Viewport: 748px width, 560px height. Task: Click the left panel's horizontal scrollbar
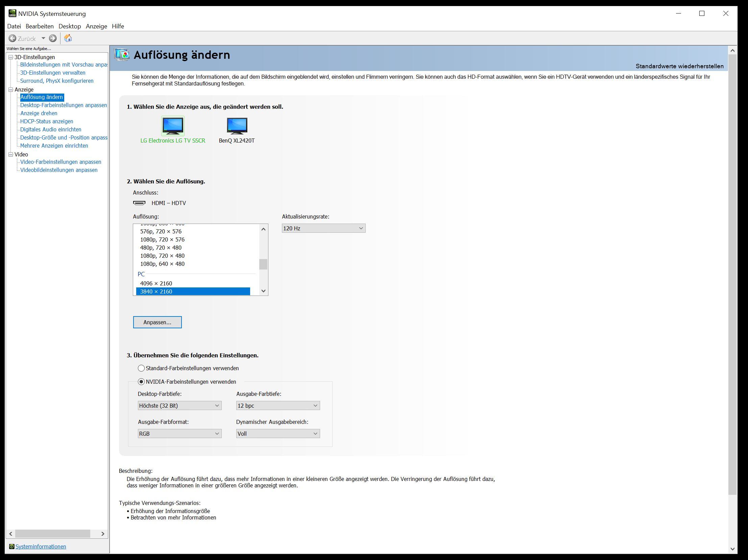coord(52,534)
